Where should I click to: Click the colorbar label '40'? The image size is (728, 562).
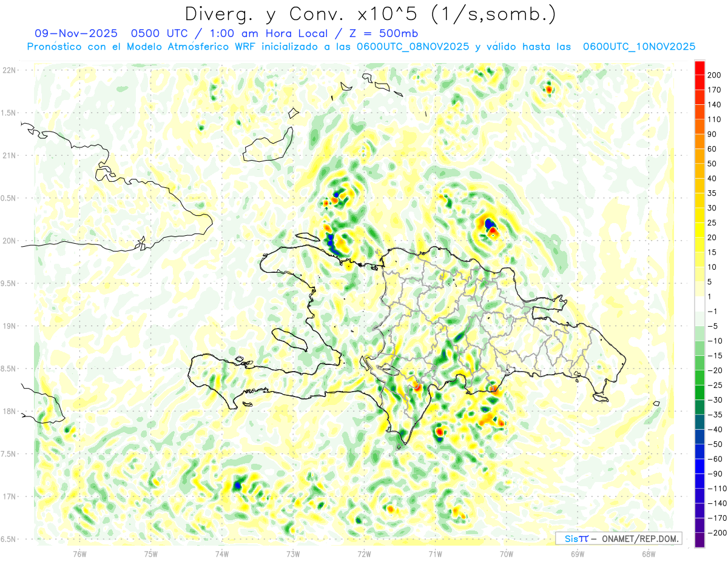[712, 178]
